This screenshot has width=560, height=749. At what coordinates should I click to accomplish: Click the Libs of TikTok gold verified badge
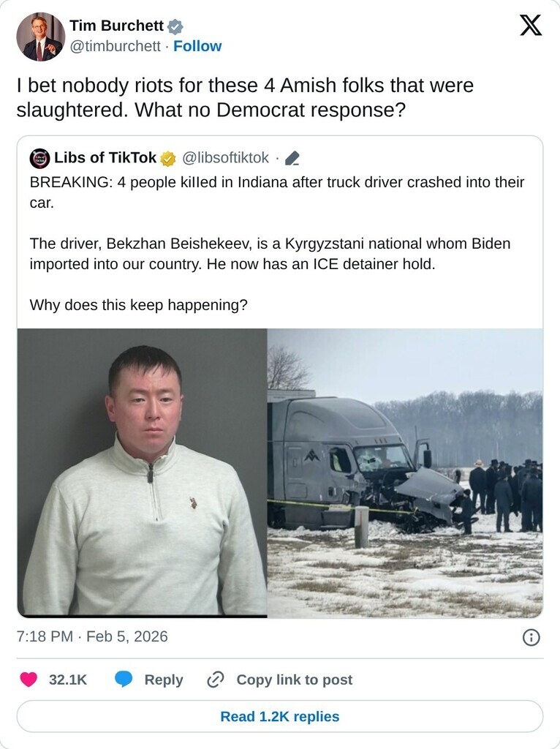tap(168, 159)
